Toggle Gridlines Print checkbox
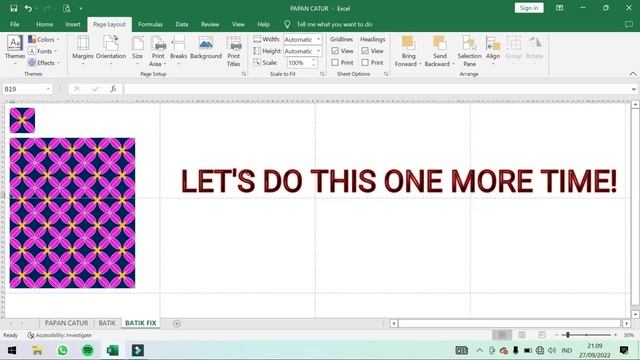The width and height of the screenshot is (640, 360). [335, 62]
